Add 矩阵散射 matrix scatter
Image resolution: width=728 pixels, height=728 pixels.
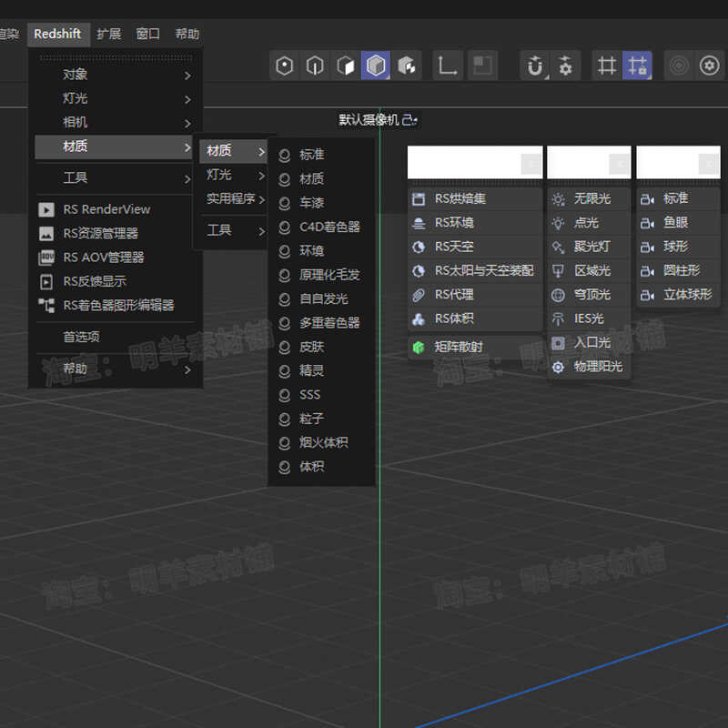point(475,348)
